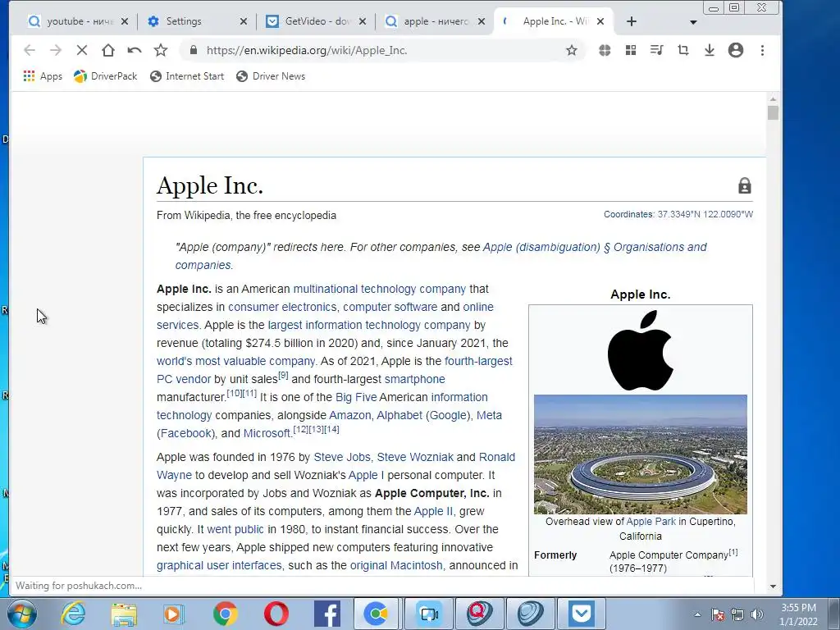Click the Action Center flag tray icon
Image resolution: width=840 pixels, height=630 pixels.
pyautogui.click(x=717, y=614)
